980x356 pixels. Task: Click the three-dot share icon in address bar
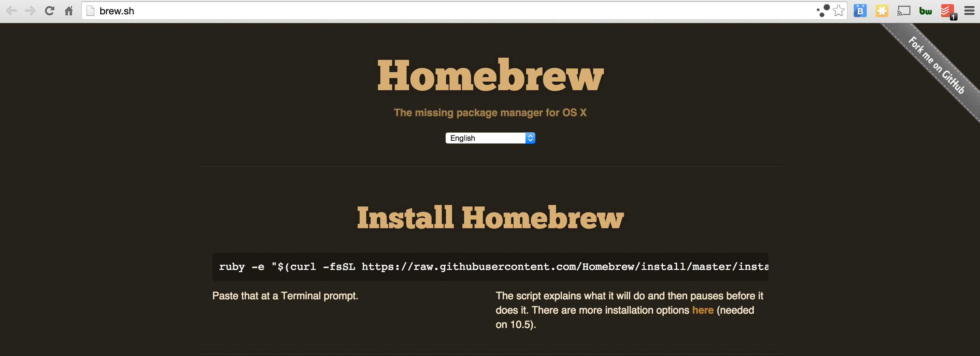point(823,11)
